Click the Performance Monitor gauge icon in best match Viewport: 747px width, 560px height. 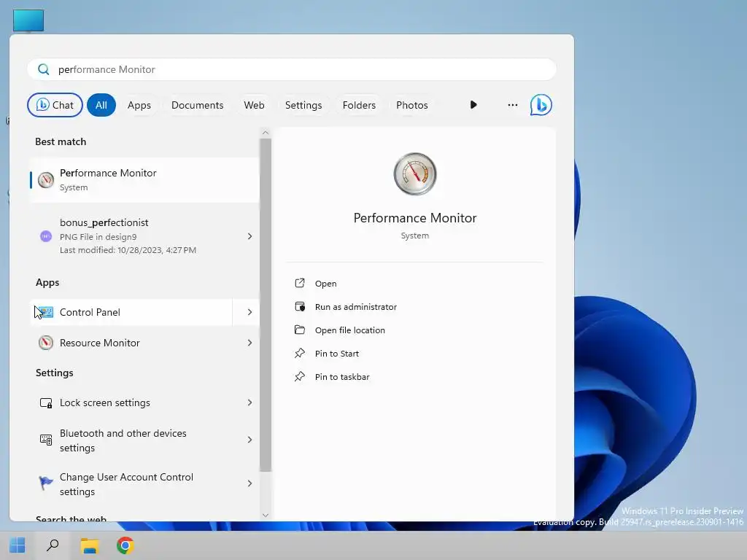click(46, 180)
